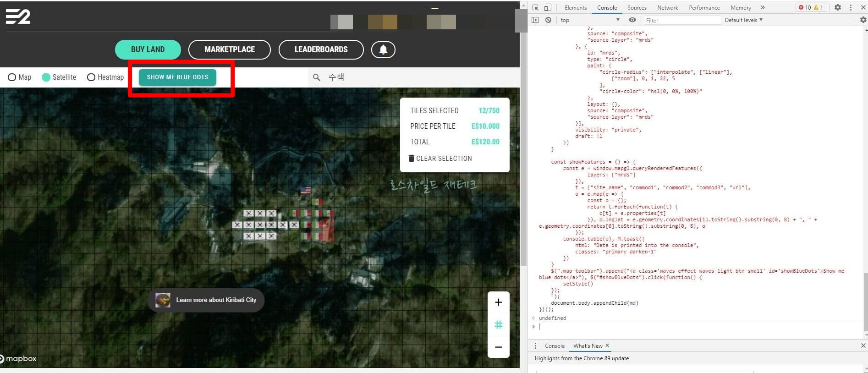Click the BUY LAND button
This screenshot has height=373, width=868.
coord(148,49)
